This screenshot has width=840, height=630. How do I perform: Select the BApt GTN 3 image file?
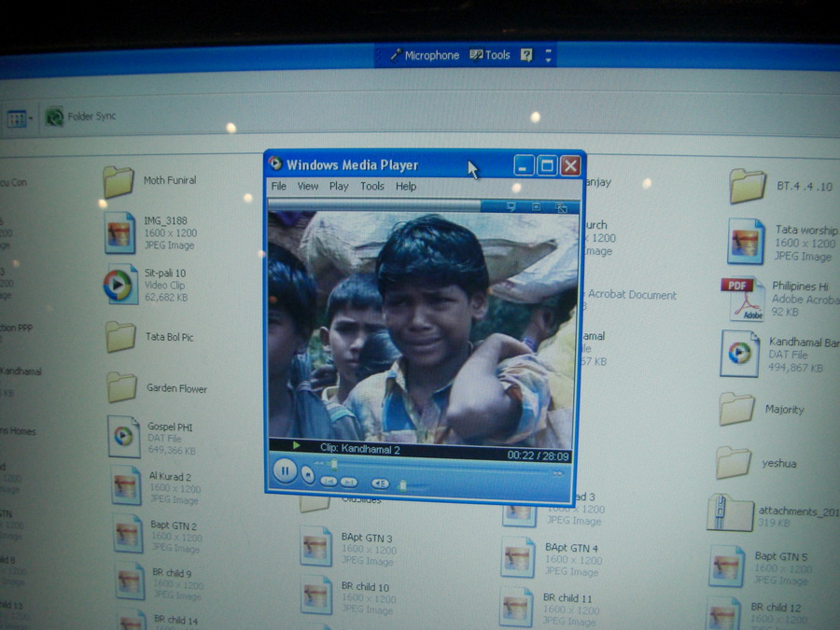[348, 548]
